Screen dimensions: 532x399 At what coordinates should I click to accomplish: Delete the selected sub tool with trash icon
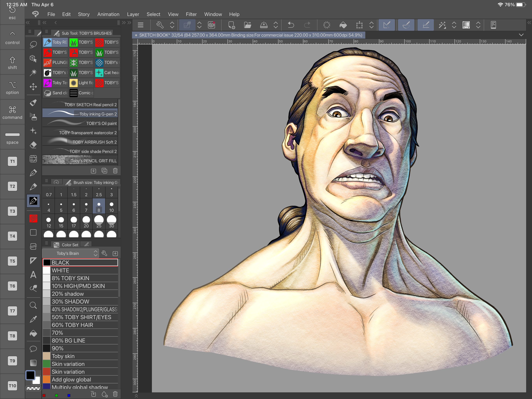[x=115, y=171]
